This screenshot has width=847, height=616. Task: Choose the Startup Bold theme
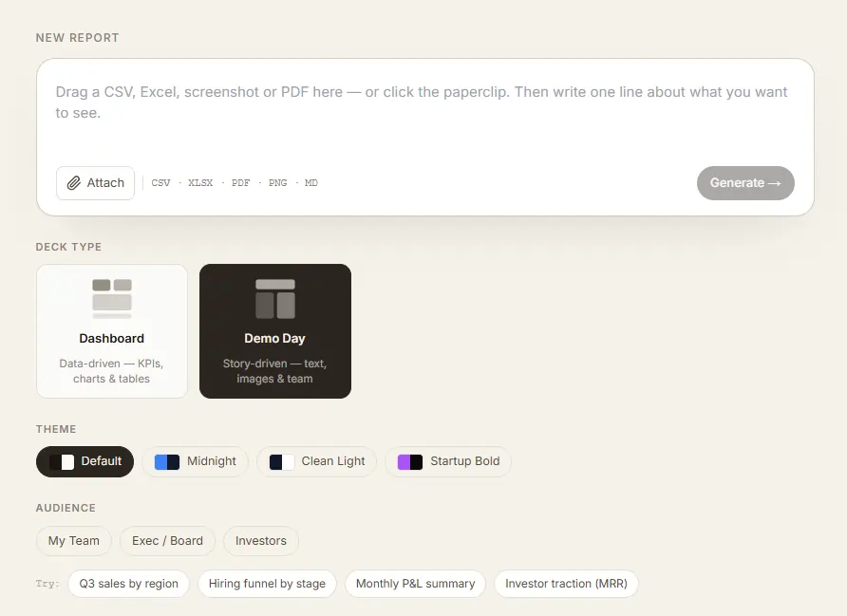(448, 461)
